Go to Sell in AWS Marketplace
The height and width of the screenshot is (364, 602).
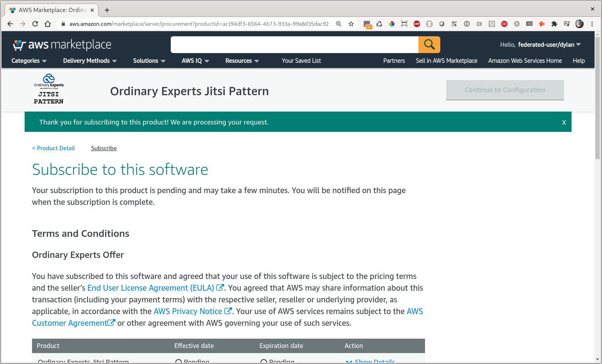coord(447,61)
